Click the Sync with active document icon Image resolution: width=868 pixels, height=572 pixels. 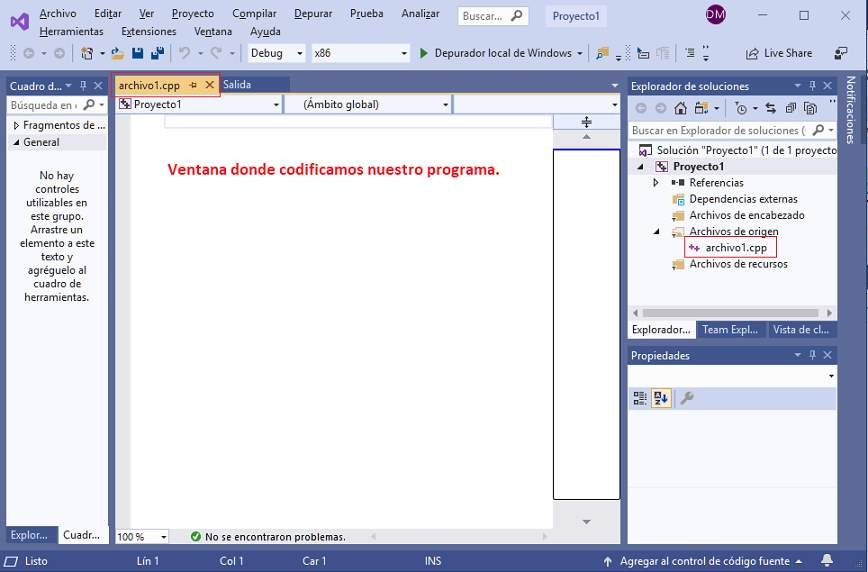pyautogui.click(x=770, y=108)
